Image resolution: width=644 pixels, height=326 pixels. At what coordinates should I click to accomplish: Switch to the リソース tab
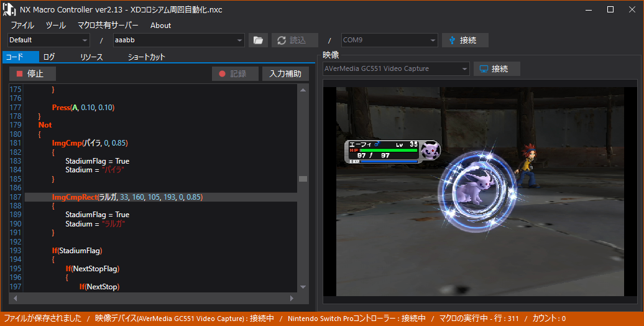click(x=91, y=57)
